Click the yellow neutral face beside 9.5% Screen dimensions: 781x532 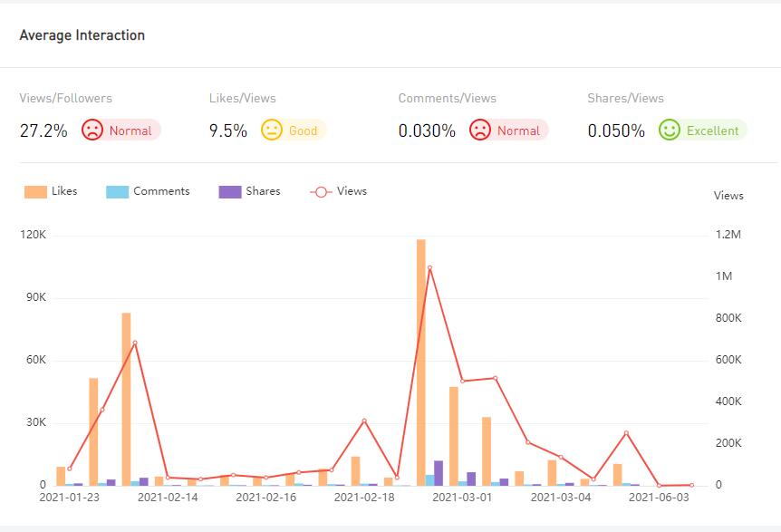[272, 131]
